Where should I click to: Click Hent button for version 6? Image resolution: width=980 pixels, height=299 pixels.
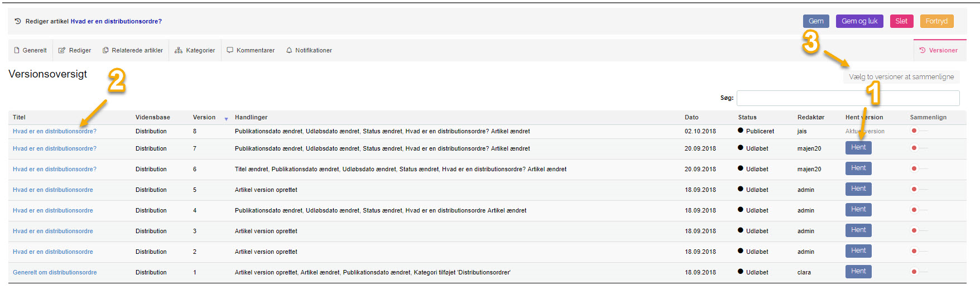(858, 168)
